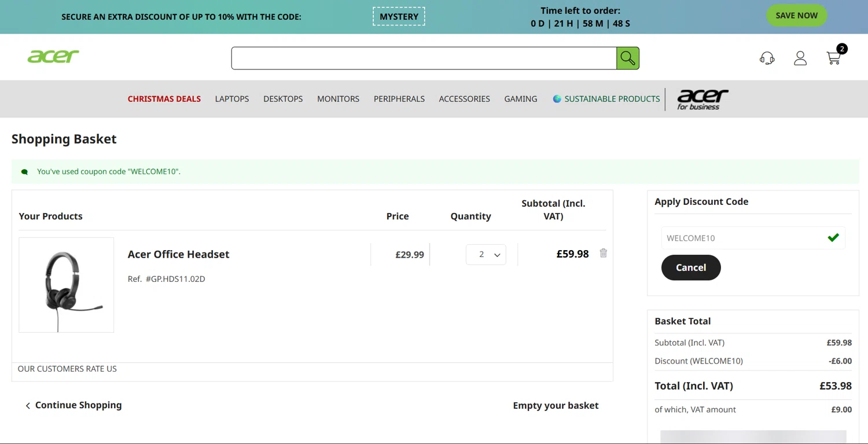This screenshot has height=444, width=868.
Task: Click the green search magnifier button
Action: tap(628, 58)
